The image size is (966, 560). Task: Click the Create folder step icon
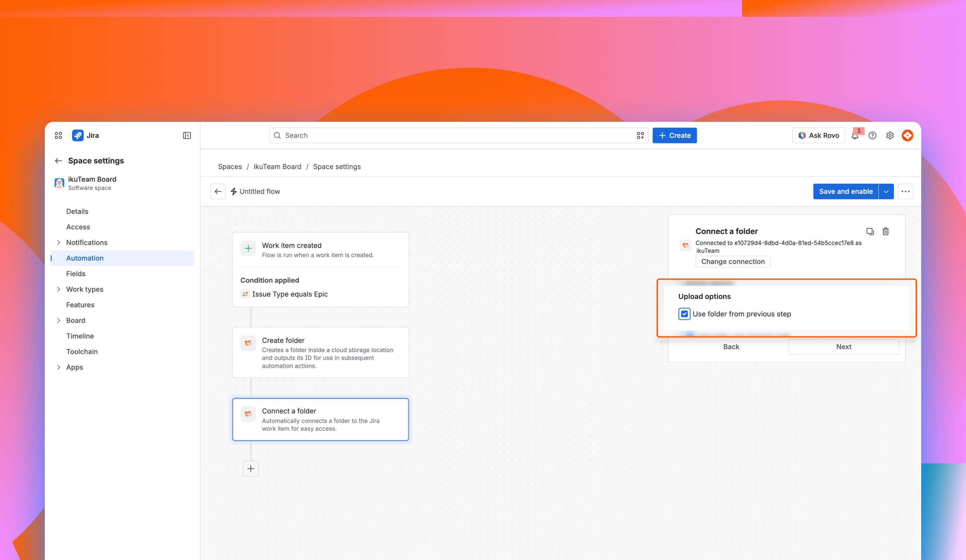click(248, 343)
